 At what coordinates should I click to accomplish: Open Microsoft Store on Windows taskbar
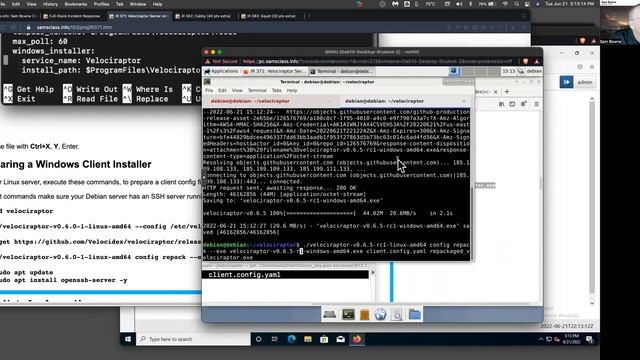point(324,339)
